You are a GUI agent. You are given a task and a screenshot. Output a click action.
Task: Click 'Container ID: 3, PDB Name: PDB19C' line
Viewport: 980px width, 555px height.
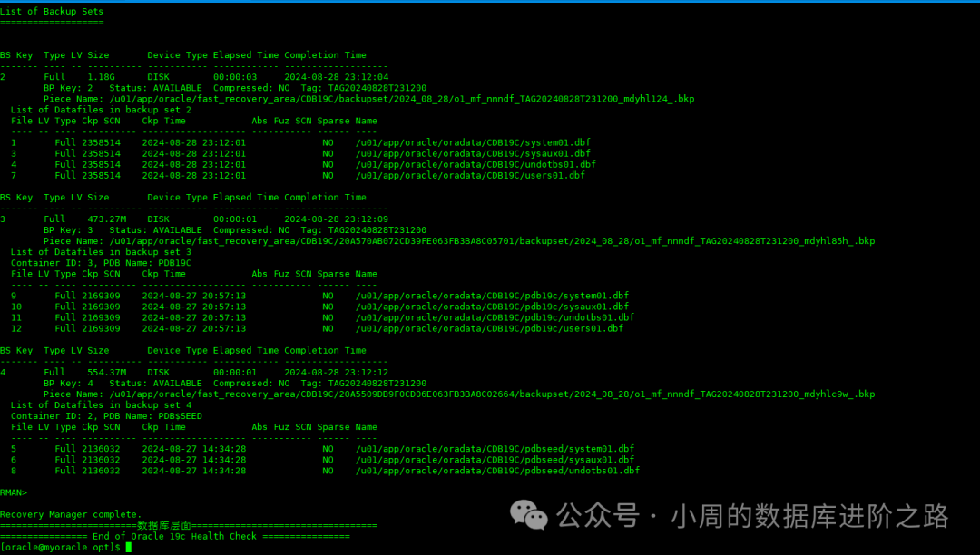click(102, 263)
